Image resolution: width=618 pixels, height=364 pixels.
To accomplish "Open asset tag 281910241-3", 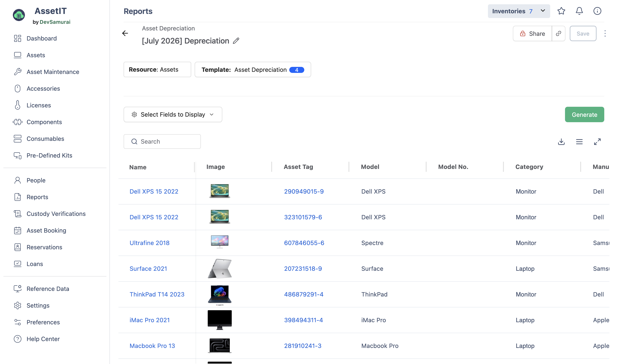I will 303,346.
